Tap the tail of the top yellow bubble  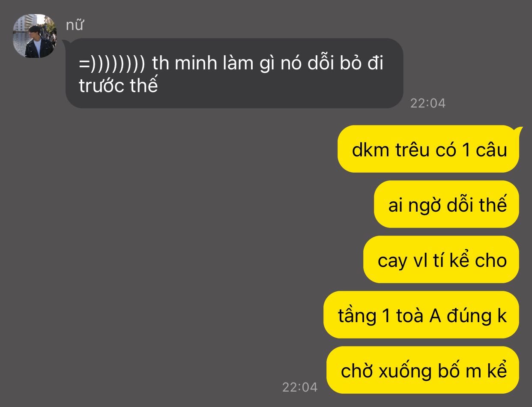click(x=518, y=131)
